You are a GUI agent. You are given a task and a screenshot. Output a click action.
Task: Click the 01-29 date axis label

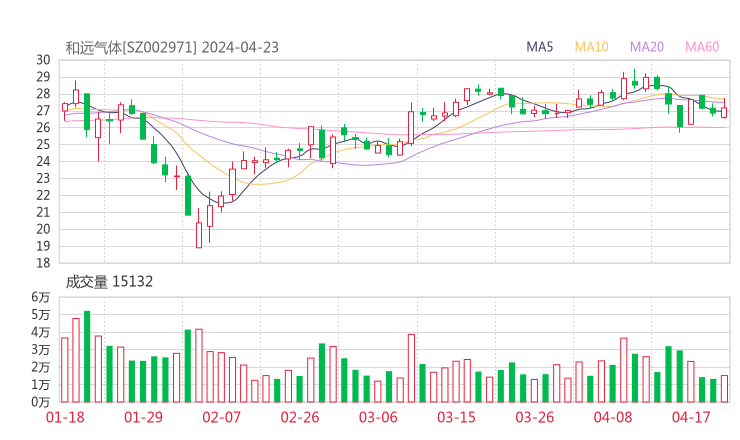click(x=143, y=417)
